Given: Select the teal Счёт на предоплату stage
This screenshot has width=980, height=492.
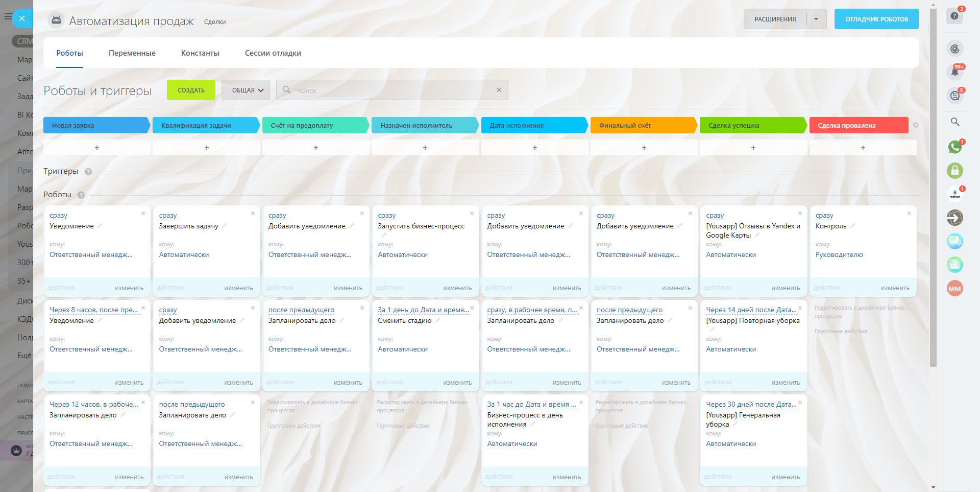Looking at the screenshot, I should tap(315, 125).
